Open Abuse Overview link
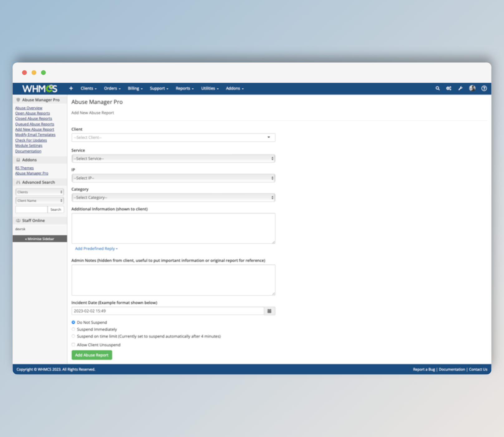 pos(29,108)
